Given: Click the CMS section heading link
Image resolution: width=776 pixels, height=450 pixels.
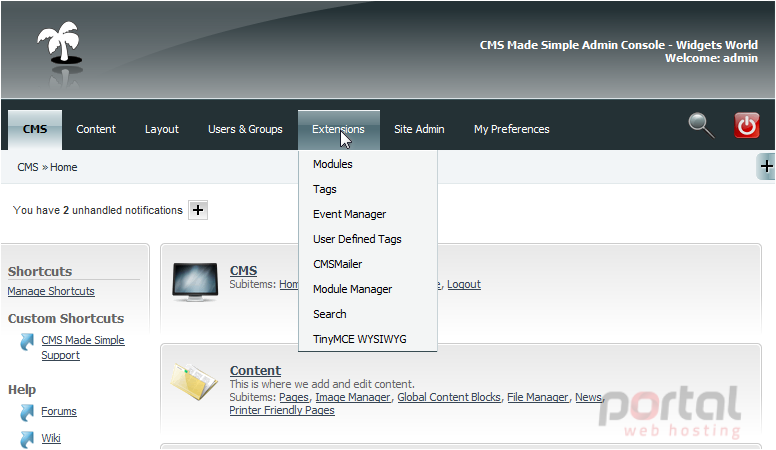Looking at the screenshot, I should click(243, 270).
